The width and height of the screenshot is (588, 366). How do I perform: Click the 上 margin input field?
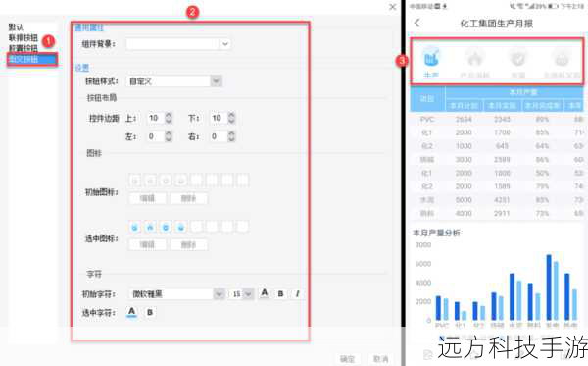click(x=156, y=118)
